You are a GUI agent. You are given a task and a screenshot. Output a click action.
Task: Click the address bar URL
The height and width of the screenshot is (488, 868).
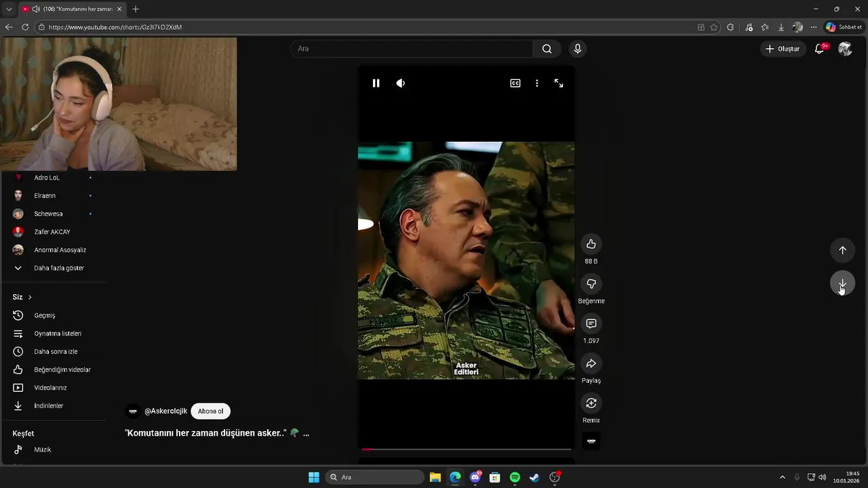[115, 27]
